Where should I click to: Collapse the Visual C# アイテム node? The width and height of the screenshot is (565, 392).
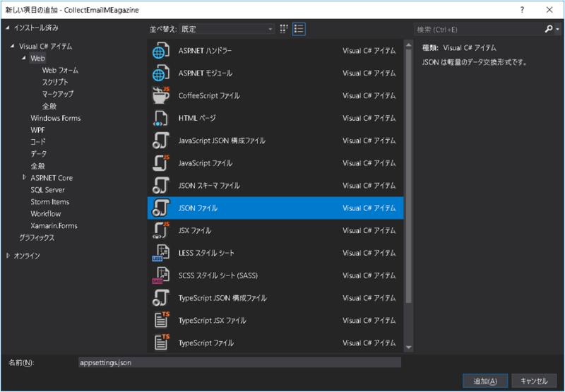tap(13, 46)
